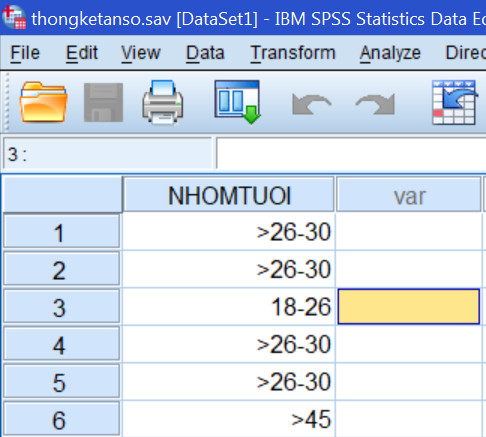Click the Go to case icon
Viewport: 486px width, 437px height.
pyautogui.click(x=454, y=102)
